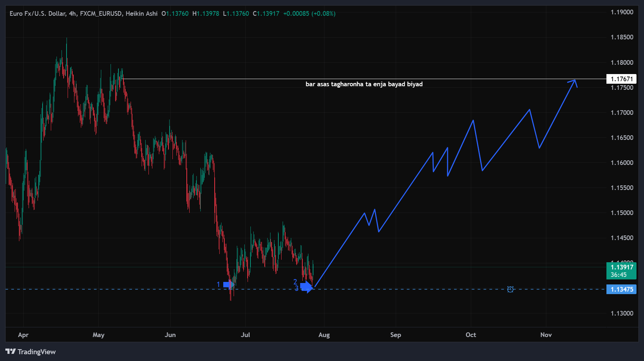This screenshot has height=361, width=644.
Task: Click the 1.18500 price axis label
Action: [x=622, y=37]
